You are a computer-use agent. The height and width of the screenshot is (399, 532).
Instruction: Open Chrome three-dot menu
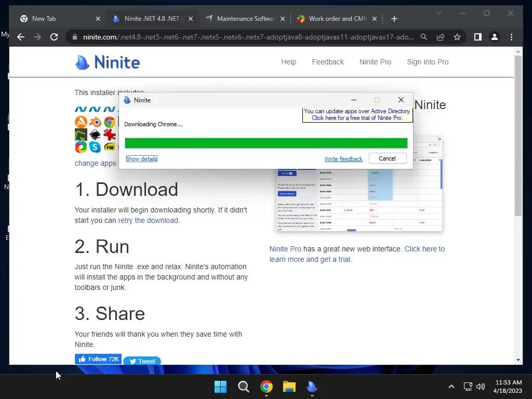point(511,37)
